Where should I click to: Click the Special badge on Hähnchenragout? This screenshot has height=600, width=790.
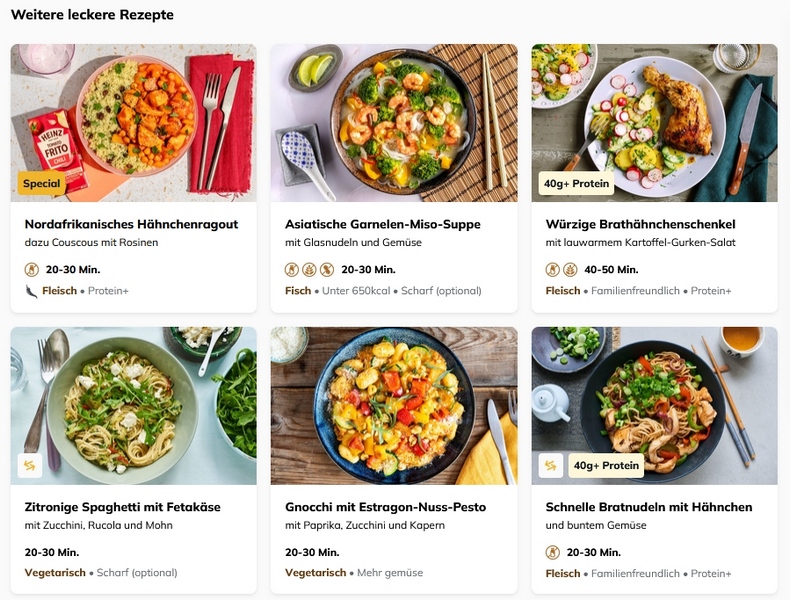tap(41, 183)
